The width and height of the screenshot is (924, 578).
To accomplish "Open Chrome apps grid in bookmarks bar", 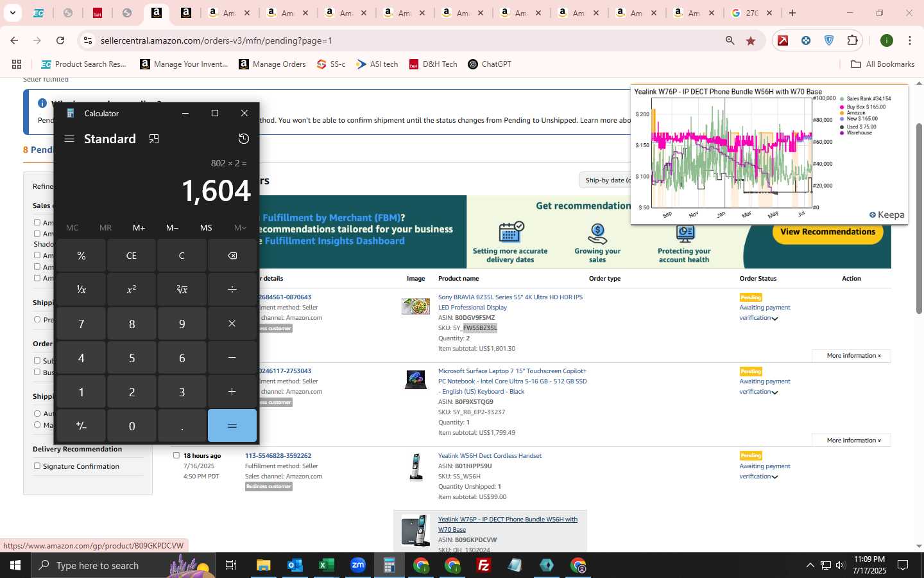I will click(17, 64).
